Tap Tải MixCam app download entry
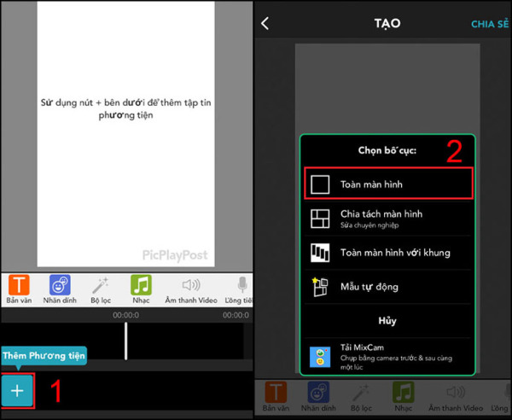Viewport: 512px width, 420px height. [x=388, y=356]
